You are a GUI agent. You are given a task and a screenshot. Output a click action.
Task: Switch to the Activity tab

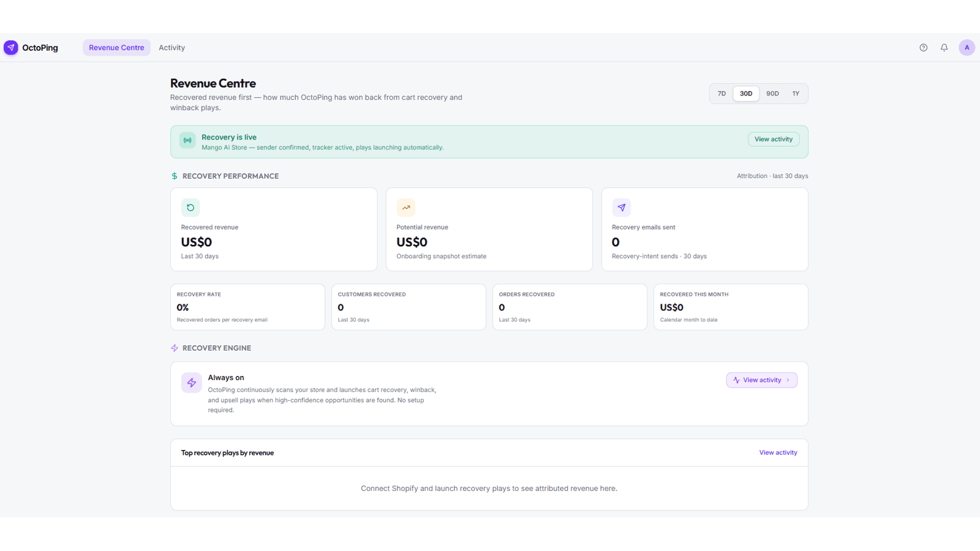click(171, 48)
